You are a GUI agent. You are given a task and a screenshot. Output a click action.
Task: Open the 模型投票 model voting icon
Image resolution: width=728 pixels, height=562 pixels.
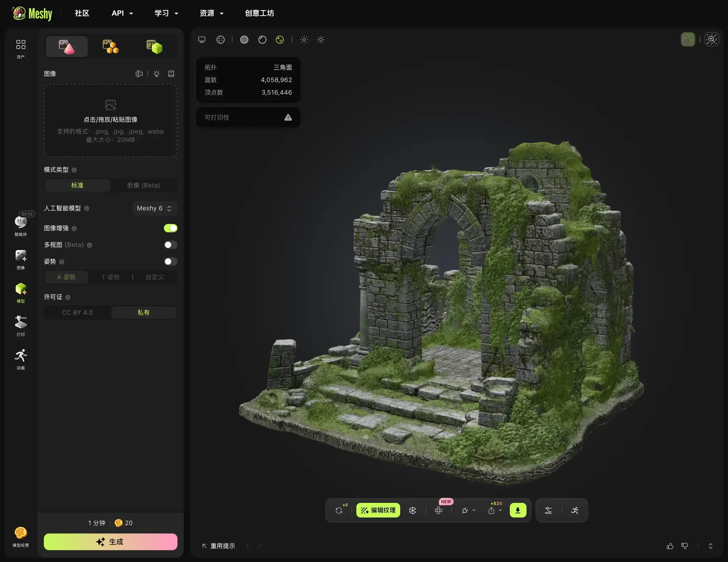tap(21, 537)
